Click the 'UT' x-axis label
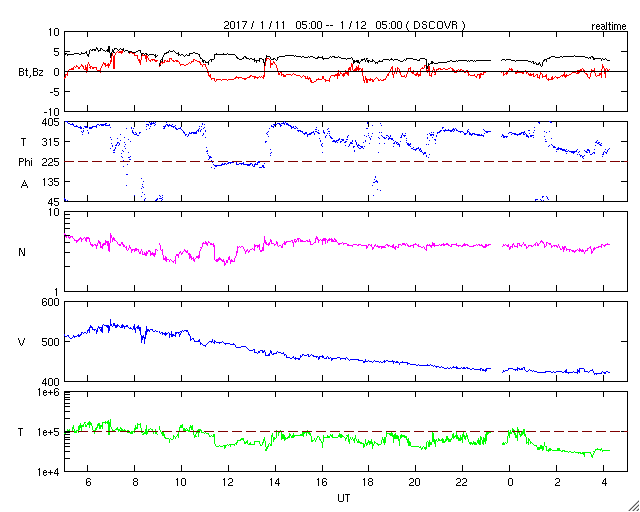The height and width of the screenshot is (512, 640). pos(344,498)
